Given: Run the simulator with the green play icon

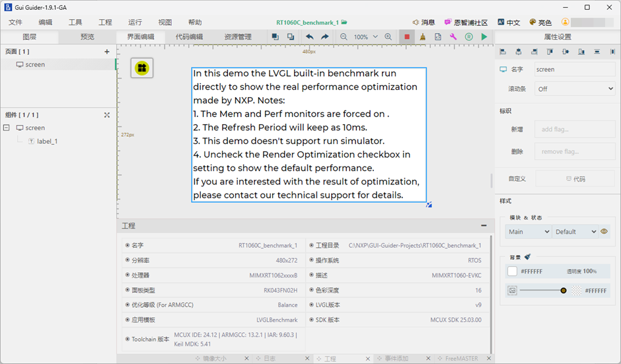Looking at the screenshot, I should (484, 37).
